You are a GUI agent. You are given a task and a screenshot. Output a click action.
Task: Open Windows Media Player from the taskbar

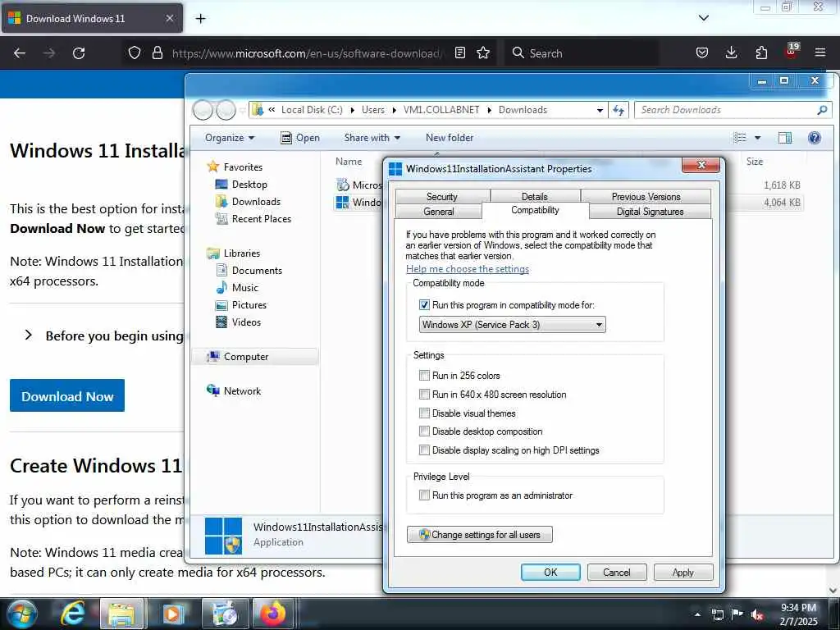click(172, 614)
